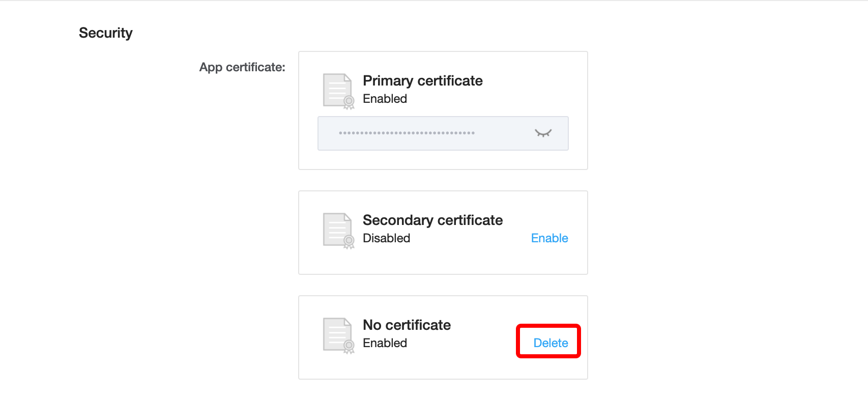Screen dimensions: 868x397
Task: Click Disabled status under Secondary certificate
Action: coord(386,238)
